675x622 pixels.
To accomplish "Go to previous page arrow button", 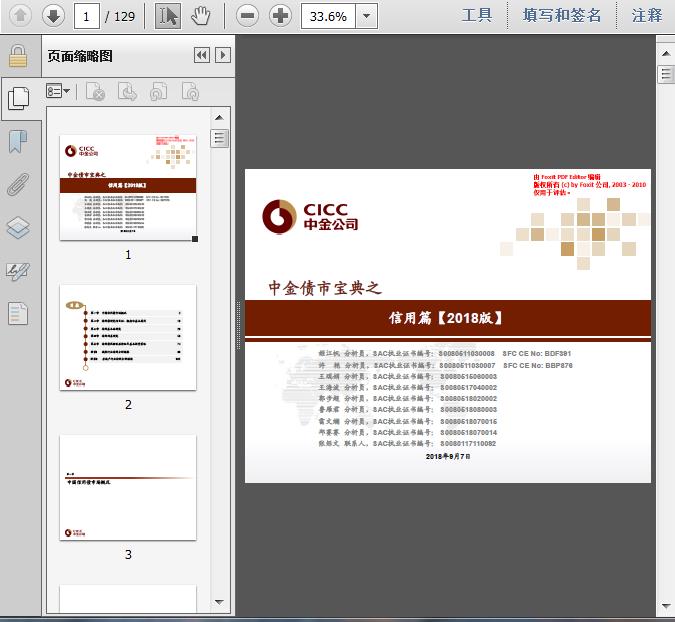I will 20,16.
